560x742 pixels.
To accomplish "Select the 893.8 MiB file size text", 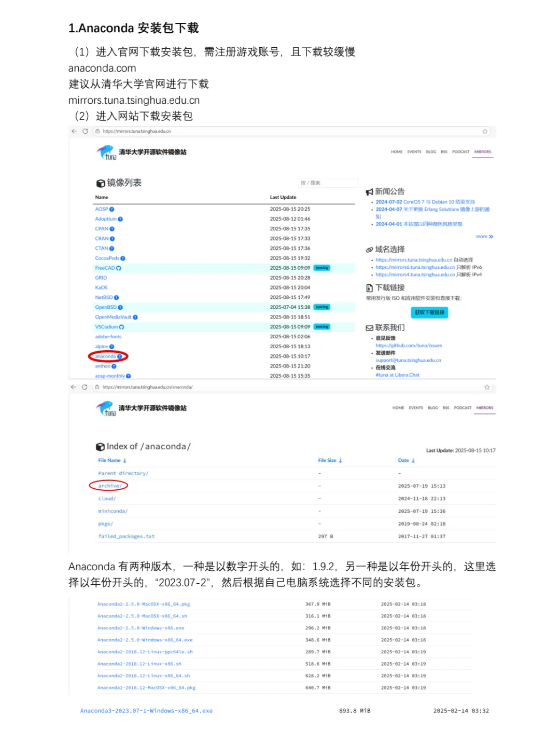I will (x=355, y=711).
